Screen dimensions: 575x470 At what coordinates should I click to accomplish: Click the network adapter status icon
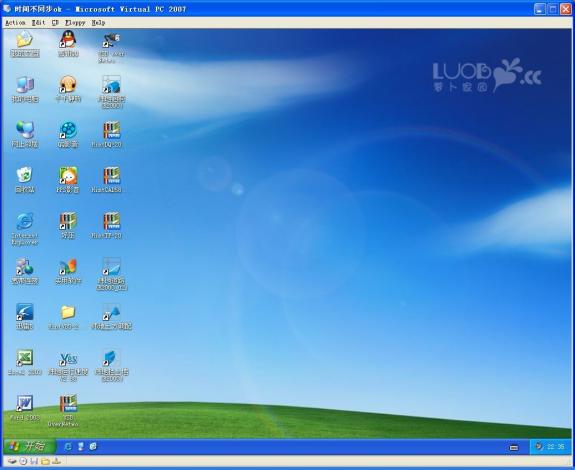(x=56, y=461)
